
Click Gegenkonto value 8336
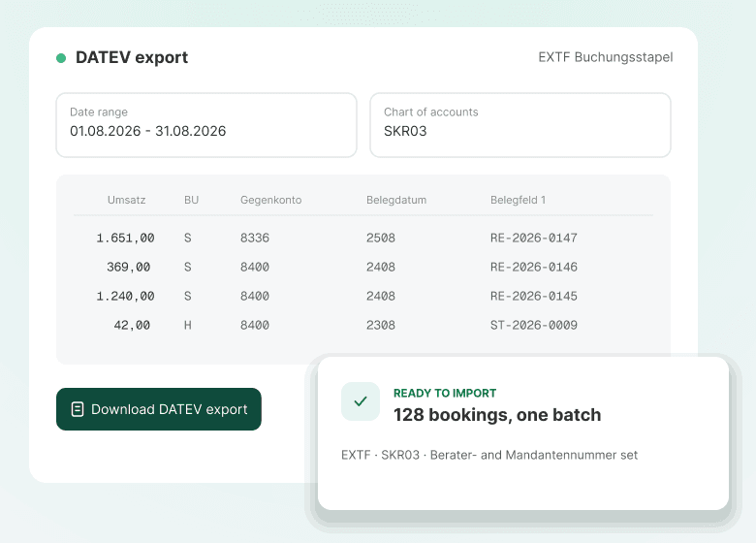pyautogui.click(x=255, y=238)
